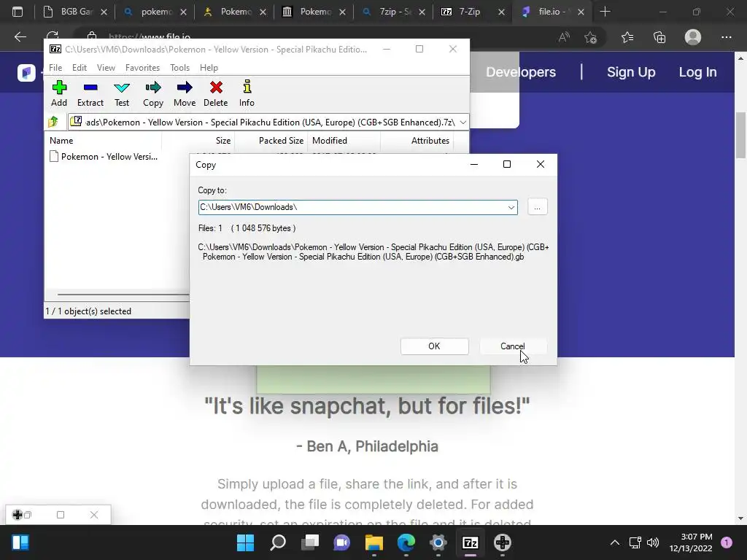Cancel the Copy dialog
Image resolution: width=747 pixels, height=560 pixels.
pyautogui.click(x=513, y=346)
